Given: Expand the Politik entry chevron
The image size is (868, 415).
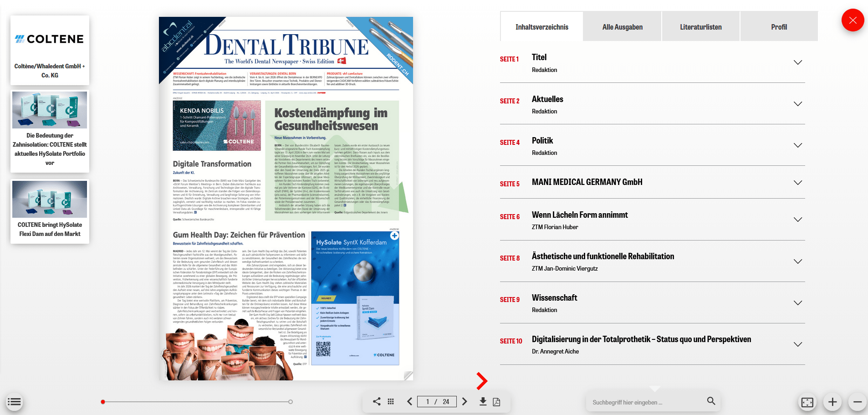Looking at the screenshot, I should tap(798, 145).
